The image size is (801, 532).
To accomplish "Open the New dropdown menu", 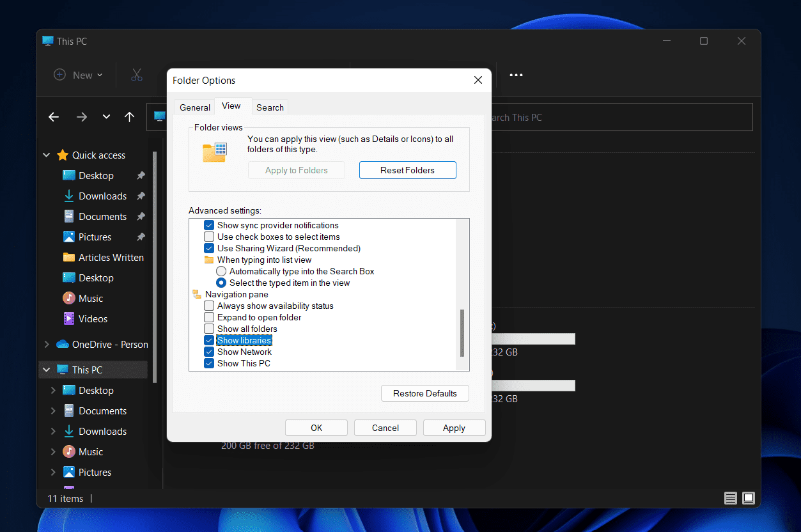I will tap(78, 75).
